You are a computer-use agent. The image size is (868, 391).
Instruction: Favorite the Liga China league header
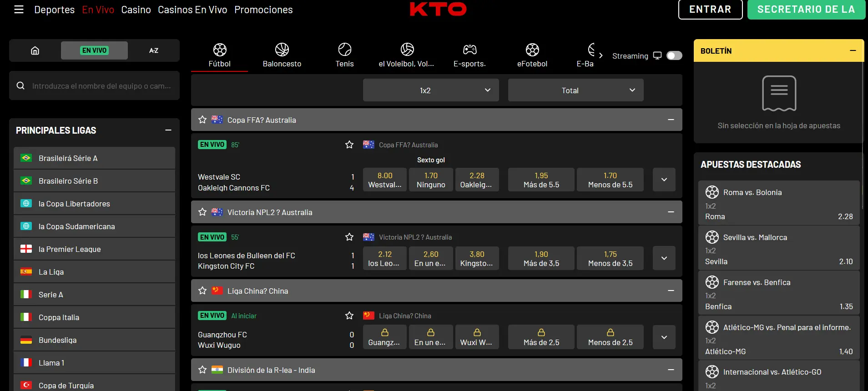pos(202,291)
